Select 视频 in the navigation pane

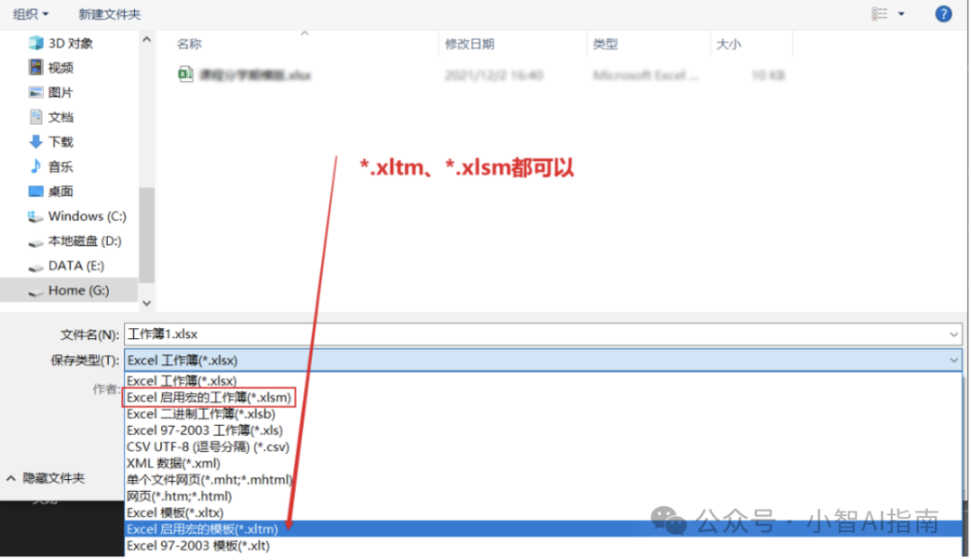pos(61,67)
